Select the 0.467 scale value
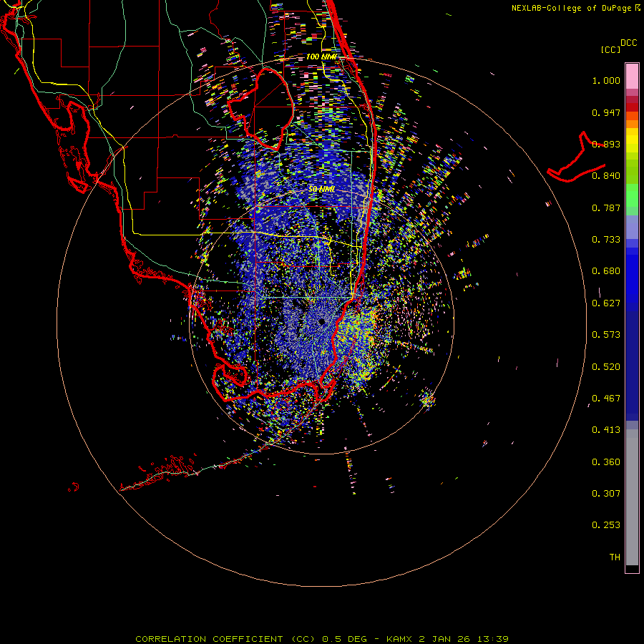The image size is (644, 644). [x=606, y=399]
